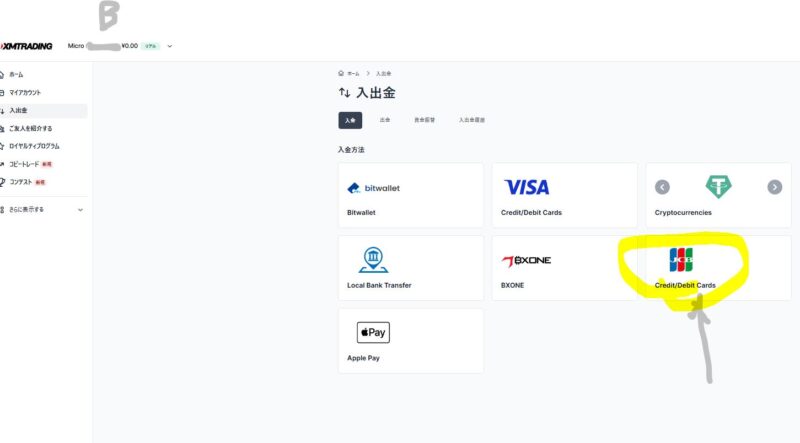This screenshot has height=443, width=800.
Task: Click the home icon in breadcrumb
Action: tap(341, 73)
